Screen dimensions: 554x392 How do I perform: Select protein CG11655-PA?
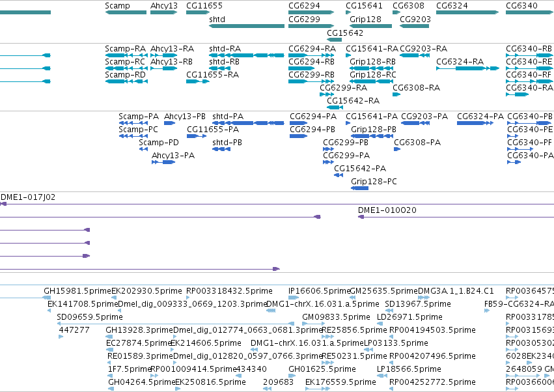[213, 130]
